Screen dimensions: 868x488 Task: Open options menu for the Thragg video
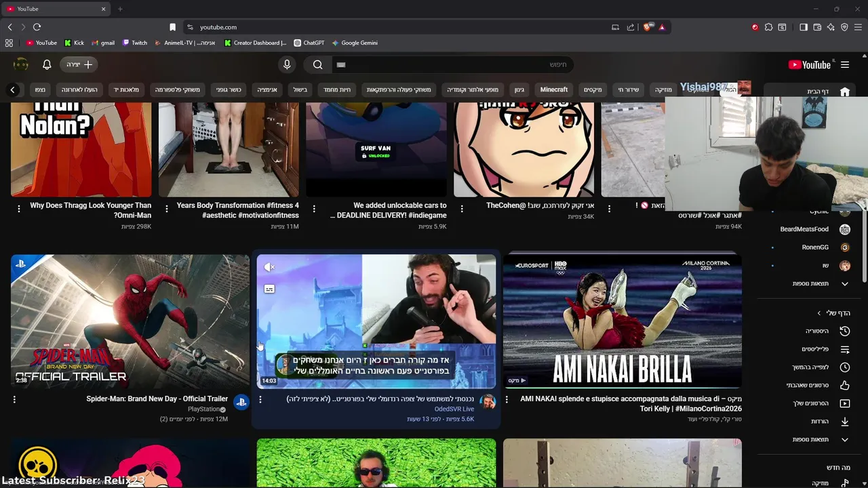point(18,209)
